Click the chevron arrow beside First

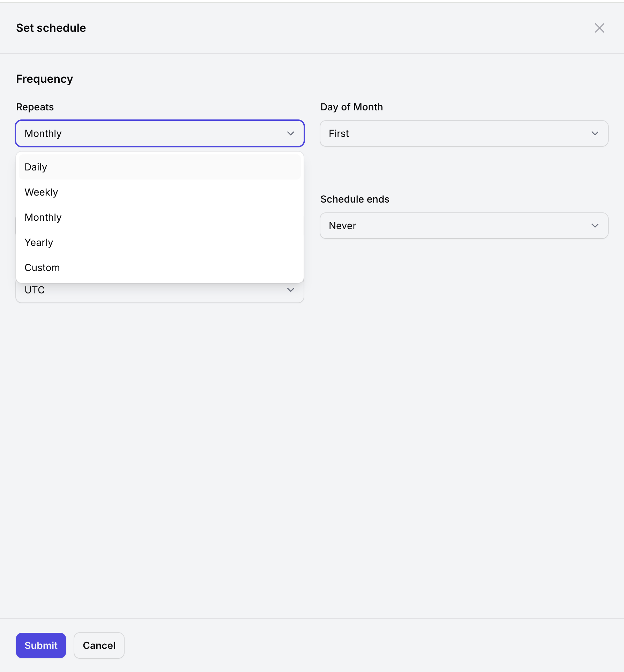click(x=595, y=133)
